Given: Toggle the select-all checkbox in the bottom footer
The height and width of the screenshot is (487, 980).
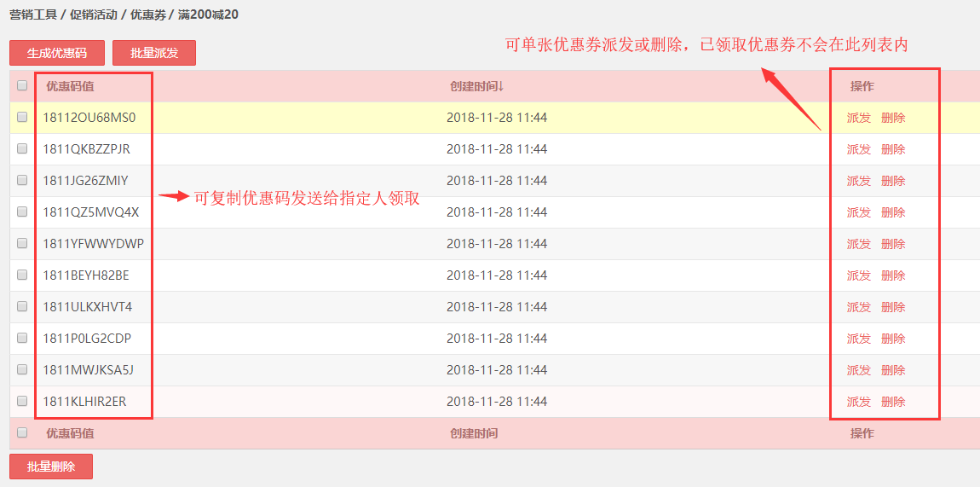Looking at the screenshot, I should click(x=22, y=432).
